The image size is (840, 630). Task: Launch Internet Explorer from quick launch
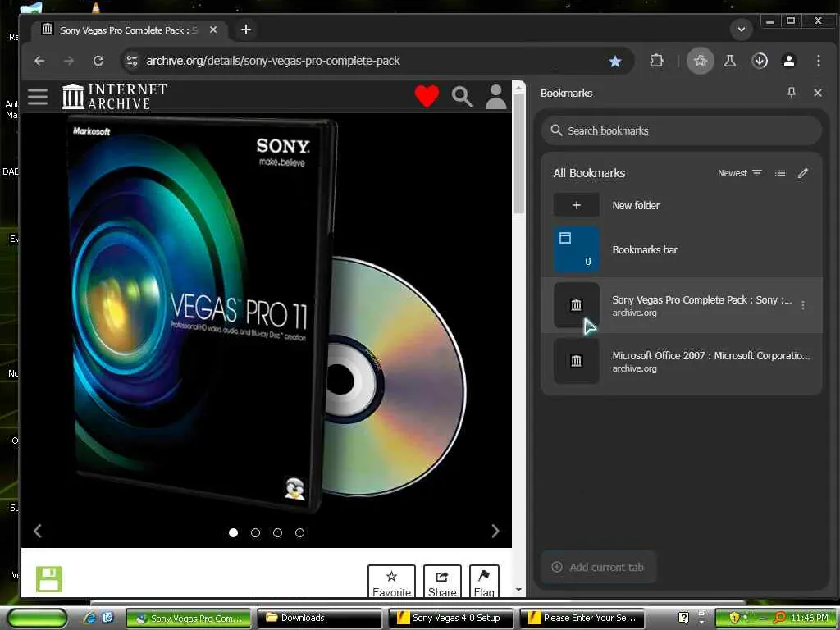click(x=89, y=618)
